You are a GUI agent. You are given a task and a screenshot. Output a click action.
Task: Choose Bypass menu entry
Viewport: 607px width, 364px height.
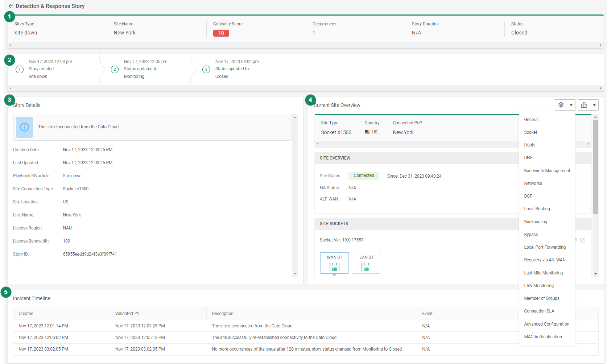coord(531,235)
